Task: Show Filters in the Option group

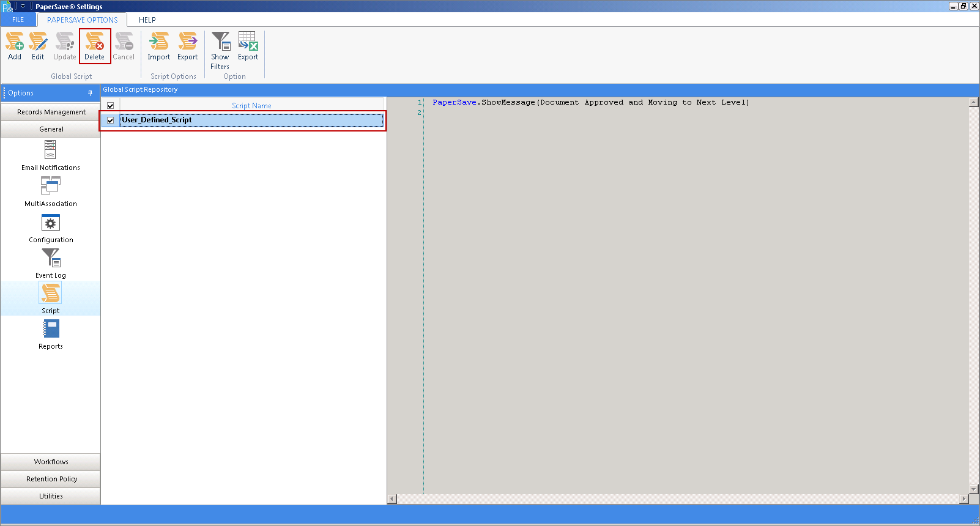Action: [x=220, y=50]
